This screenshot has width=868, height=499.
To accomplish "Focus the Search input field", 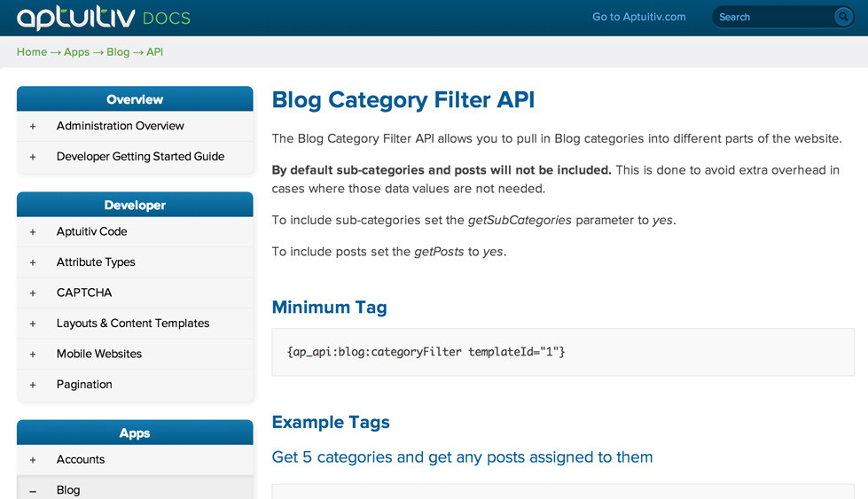I will click(774, 17).
